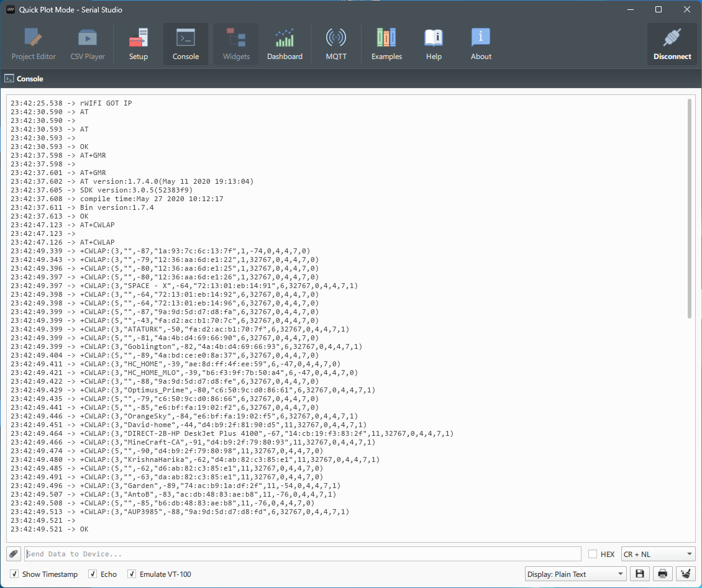
Task: Open the Project Editor tool
Action: 34,44
